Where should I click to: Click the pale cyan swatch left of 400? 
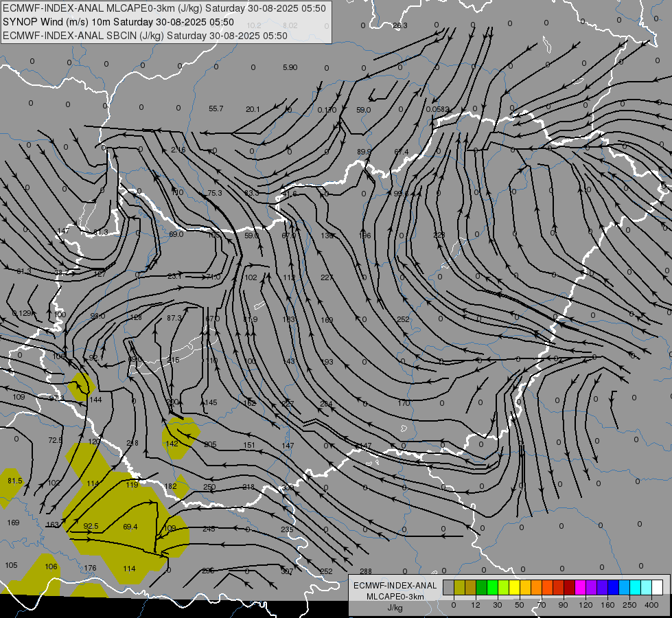[x=647, y=587]
